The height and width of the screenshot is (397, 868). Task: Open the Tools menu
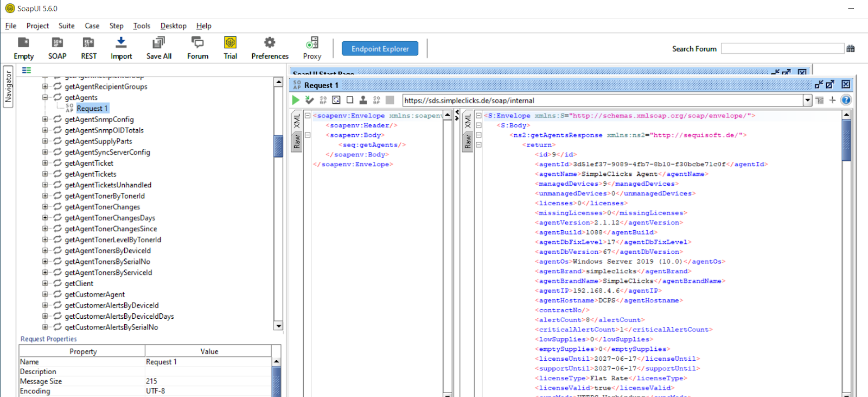(x=142, y=26)
